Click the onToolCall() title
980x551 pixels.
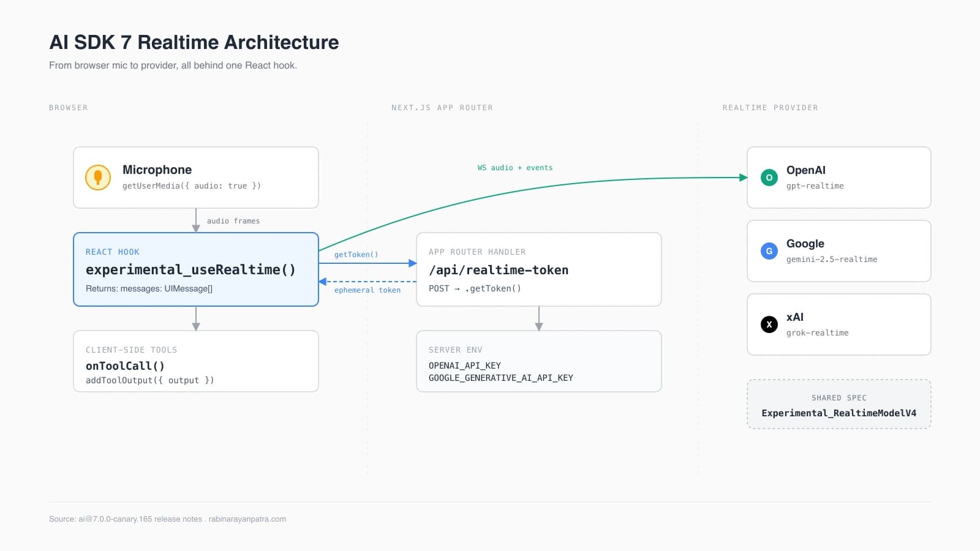point(125,365)
